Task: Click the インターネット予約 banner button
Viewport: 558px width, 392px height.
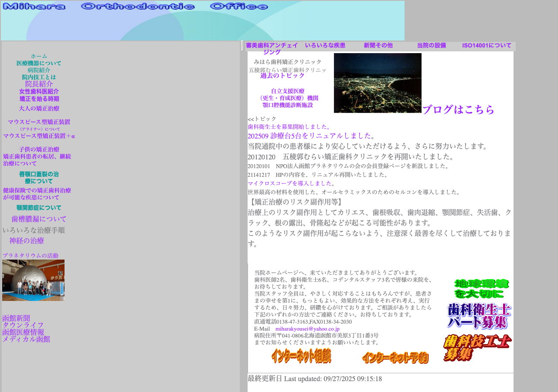Action: pyautogui.click(x=395, y=358)
